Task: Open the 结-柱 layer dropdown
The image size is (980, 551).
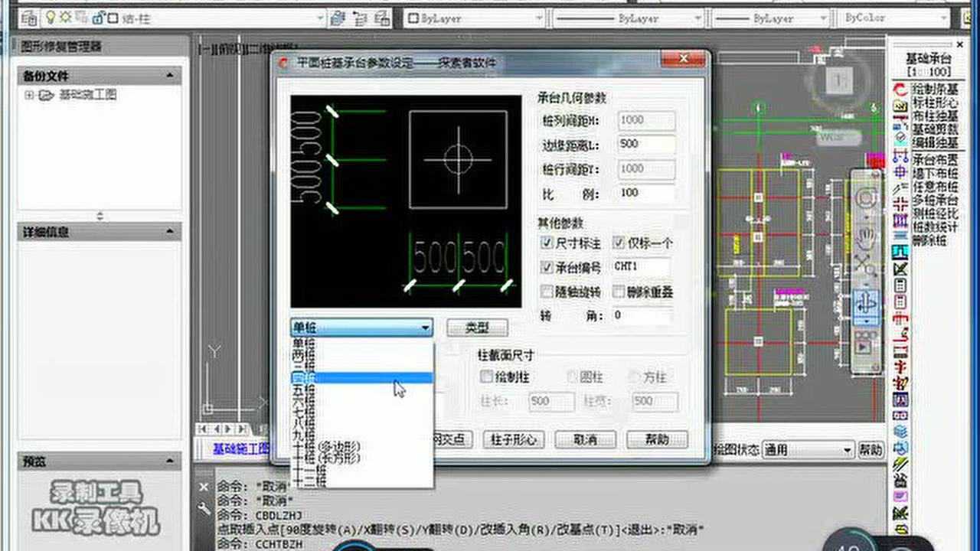Action: 319,17
